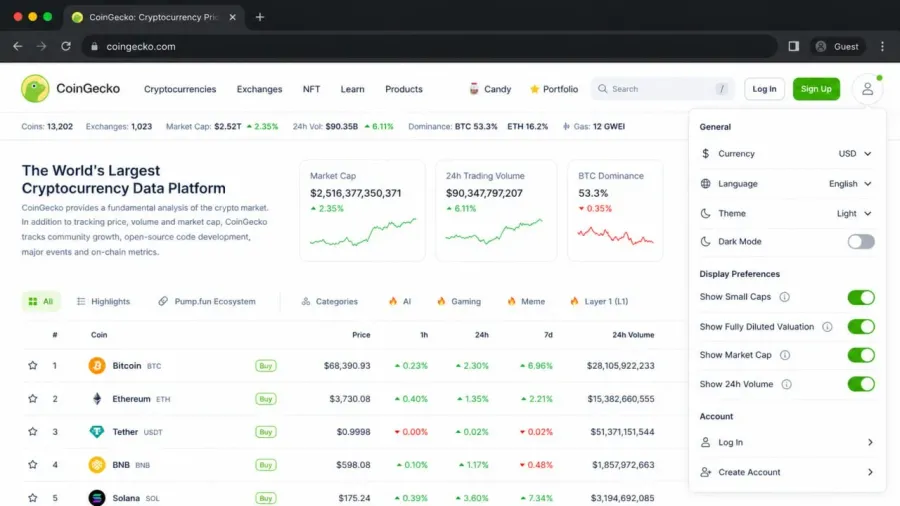The image size is (900, 506).
Task: Disable the Show 24h Volume toggle
Action: coord(860,384)
